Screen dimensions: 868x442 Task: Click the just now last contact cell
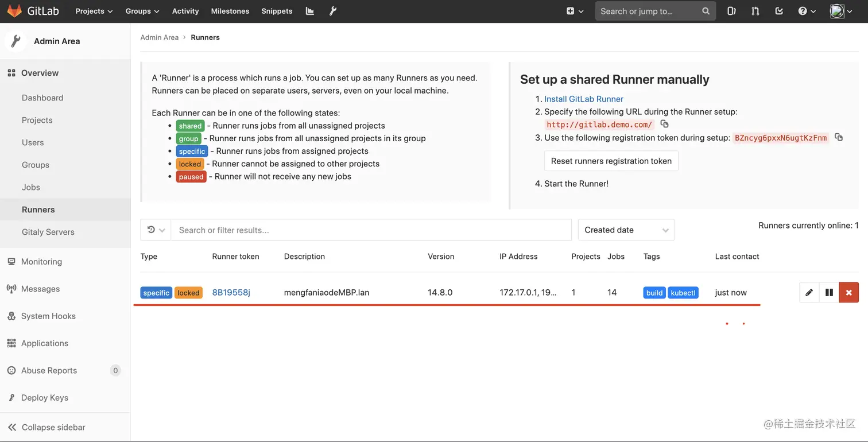point(731,292)
